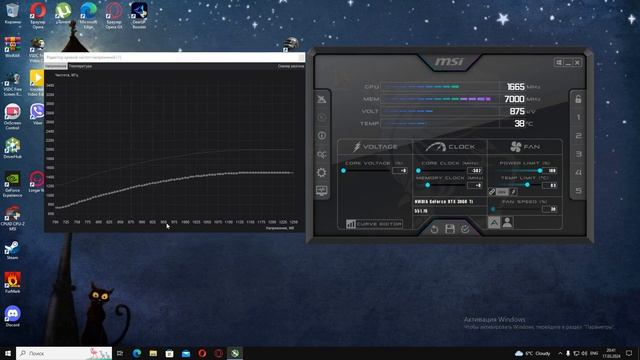Click the taskbar search box Поиск
640x360 pixels.
pos(64,353)
